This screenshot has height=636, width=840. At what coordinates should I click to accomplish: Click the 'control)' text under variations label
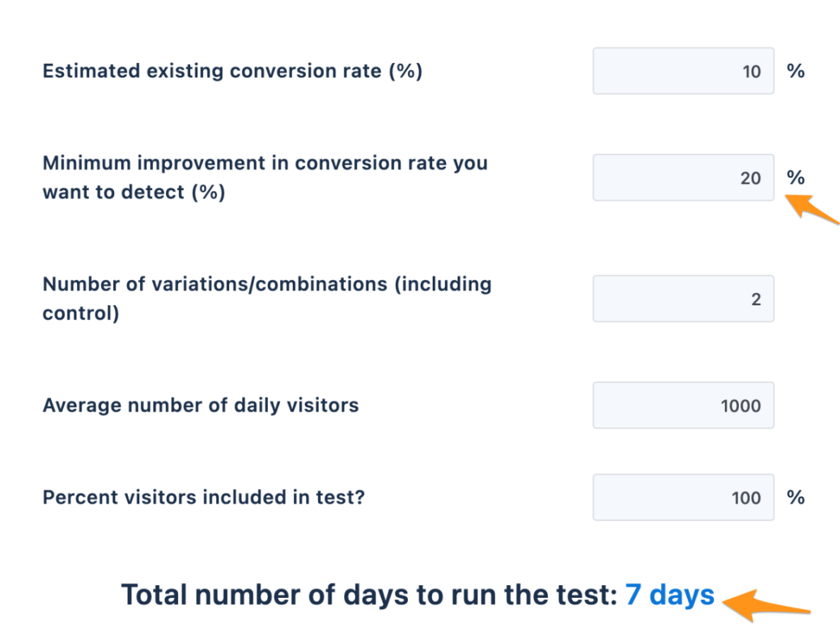point(81,313)
